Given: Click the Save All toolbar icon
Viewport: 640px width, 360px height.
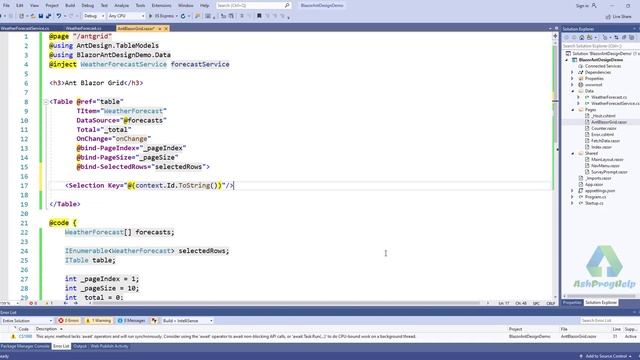Looking at the screenshot, I should [49, 16].
